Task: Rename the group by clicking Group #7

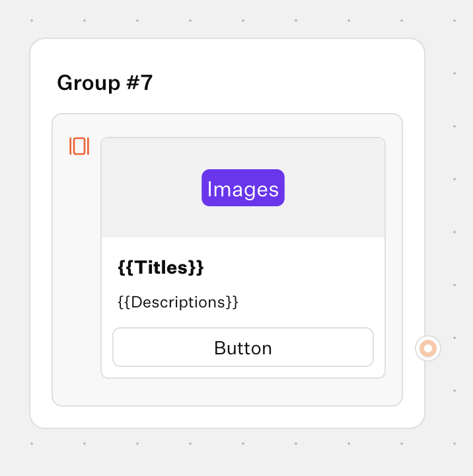Action: [x=104, y=83]
